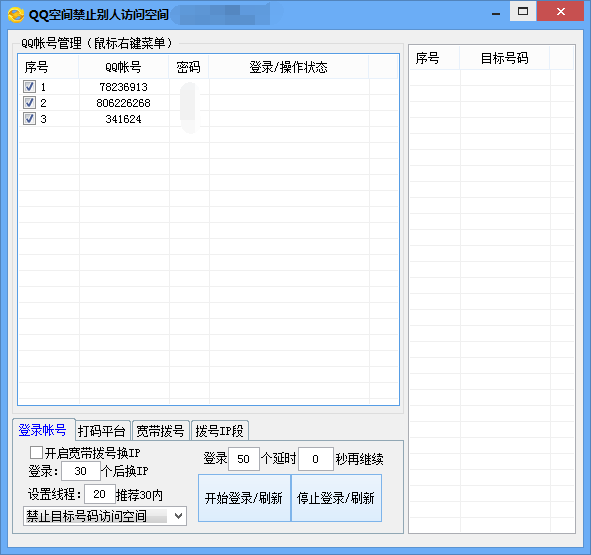Click the app icon in the title bar
The height and width of the screenshot is (555, 591).
tap(16, 15)
